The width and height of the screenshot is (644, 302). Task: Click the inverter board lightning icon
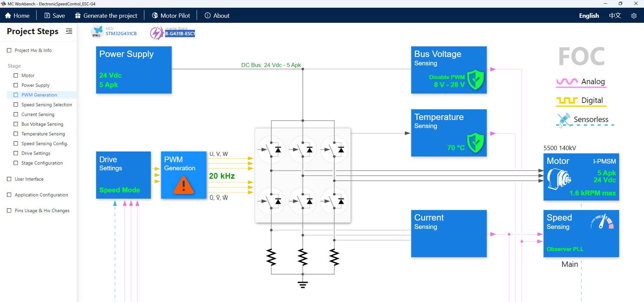156,33
